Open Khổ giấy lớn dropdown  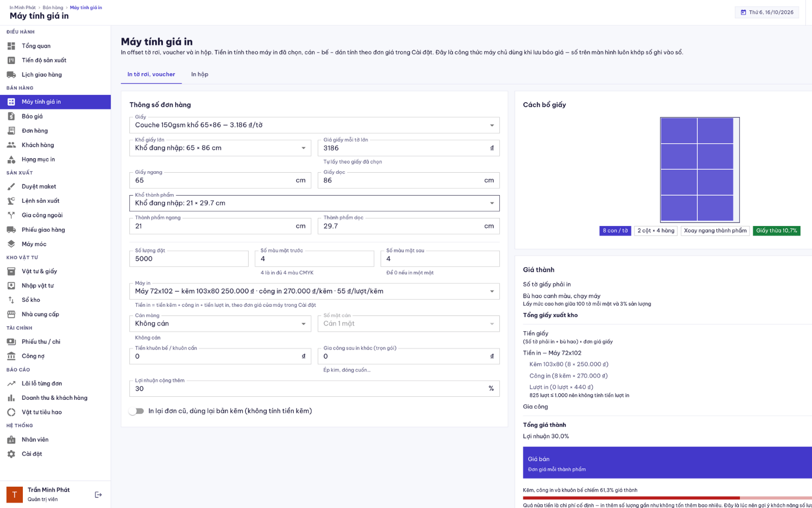click(220, 148)
